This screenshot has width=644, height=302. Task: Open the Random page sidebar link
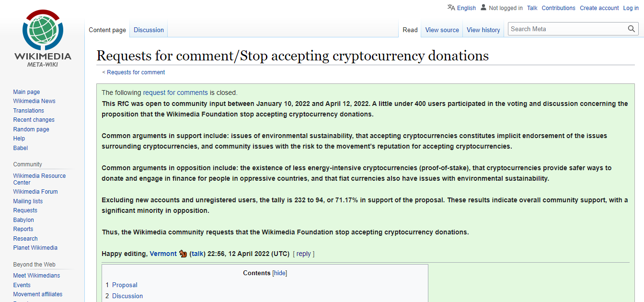[31, 129]
